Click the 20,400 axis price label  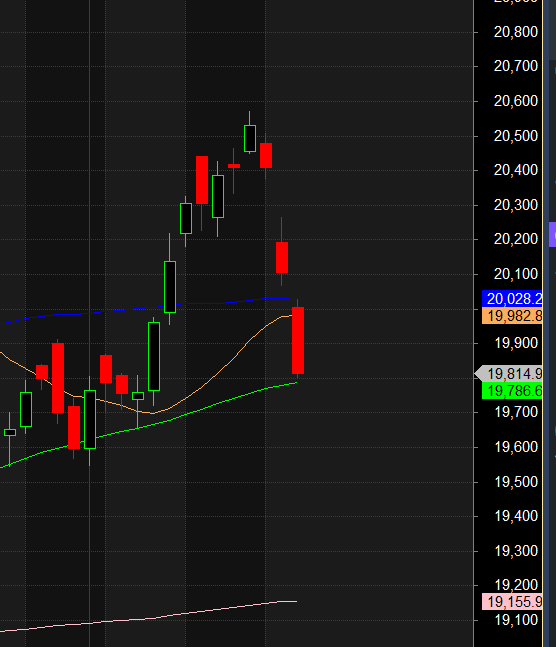[x=516, y=170]
